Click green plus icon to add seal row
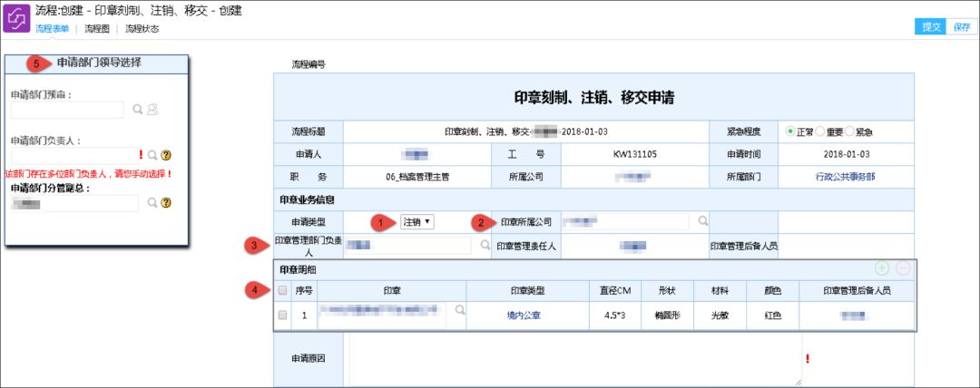 882,268
